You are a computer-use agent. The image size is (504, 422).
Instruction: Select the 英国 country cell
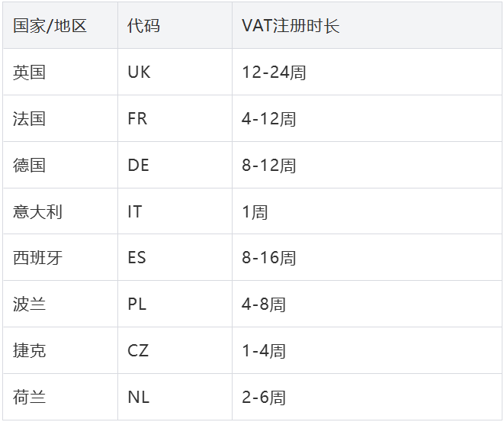pos(30,72)
